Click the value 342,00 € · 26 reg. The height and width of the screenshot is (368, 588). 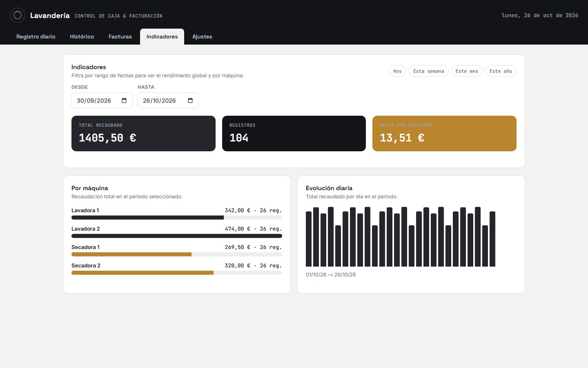253,210
